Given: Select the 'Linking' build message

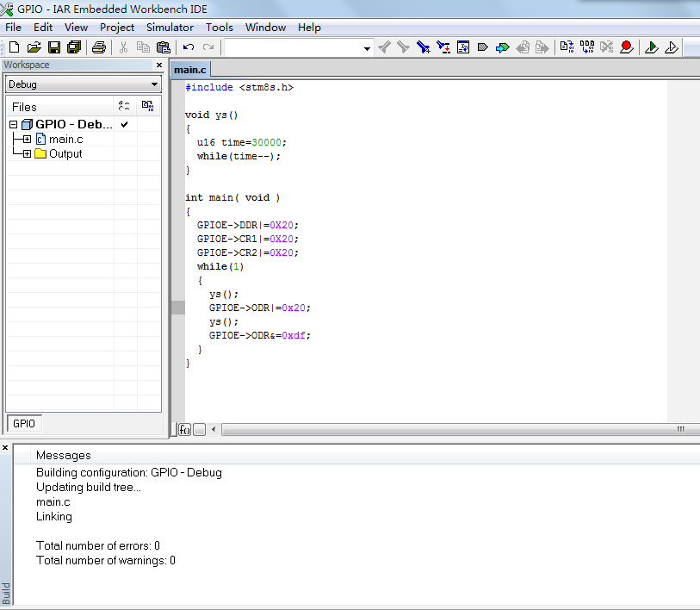Looking at the screenshot, I should [x=54, y=517].
